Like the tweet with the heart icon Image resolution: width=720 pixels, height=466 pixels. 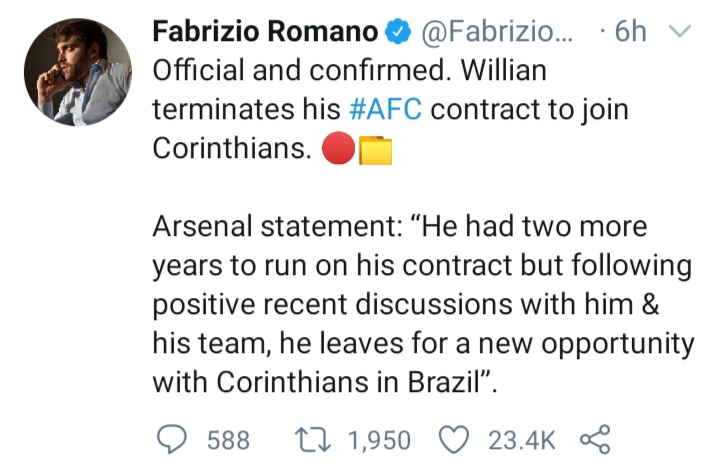pos(454,439)
